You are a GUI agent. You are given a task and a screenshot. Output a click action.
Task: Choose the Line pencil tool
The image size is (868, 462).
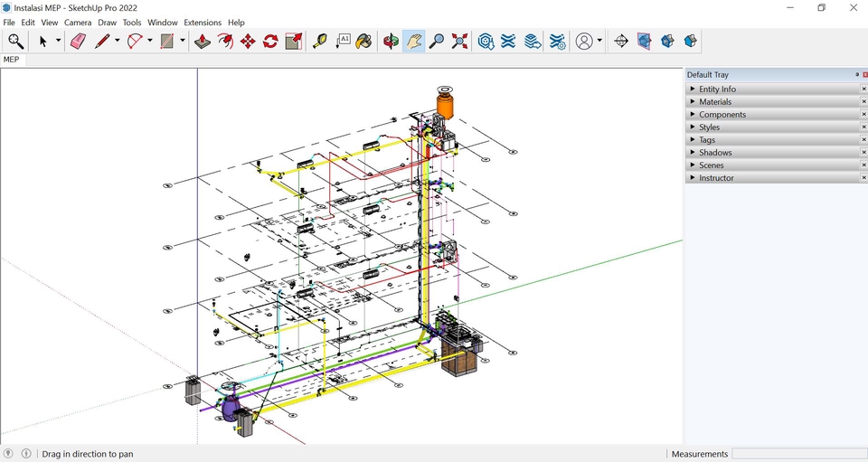click(x=102, y=41)
